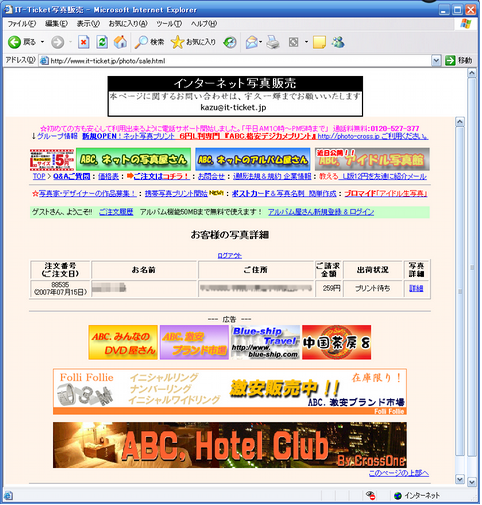Open the お気に入り(A) menu

[128, 24]
